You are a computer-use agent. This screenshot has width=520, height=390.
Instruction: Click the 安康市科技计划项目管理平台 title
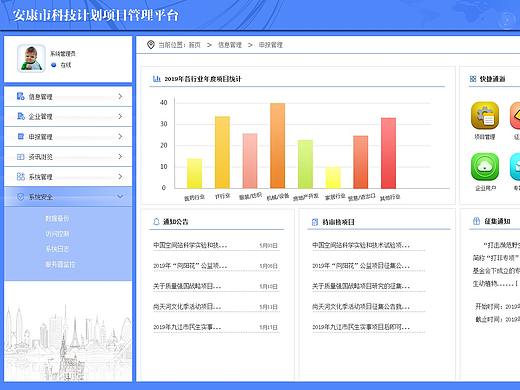pos(96,15)
